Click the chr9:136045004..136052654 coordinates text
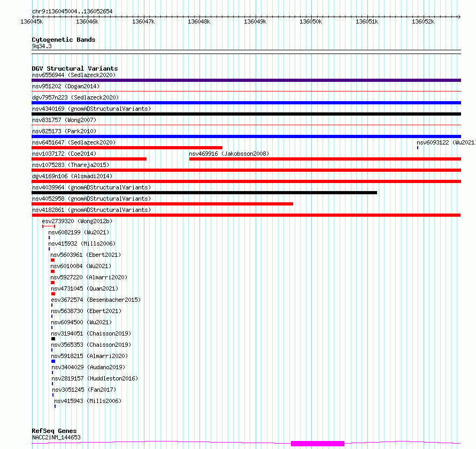476x449 pixels. (x=72, y=11)
